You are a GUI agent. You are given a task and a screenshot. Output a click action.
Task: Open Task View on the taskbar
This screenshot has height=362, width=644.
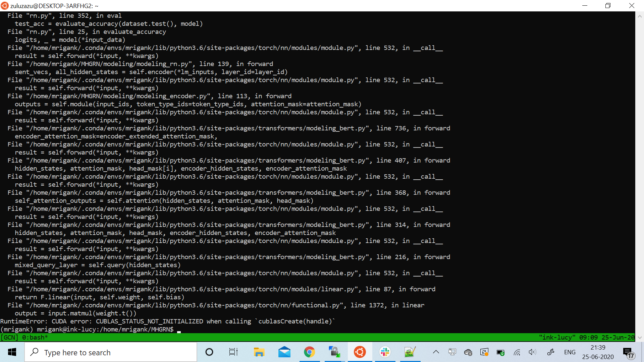click(x=233, y=352)
